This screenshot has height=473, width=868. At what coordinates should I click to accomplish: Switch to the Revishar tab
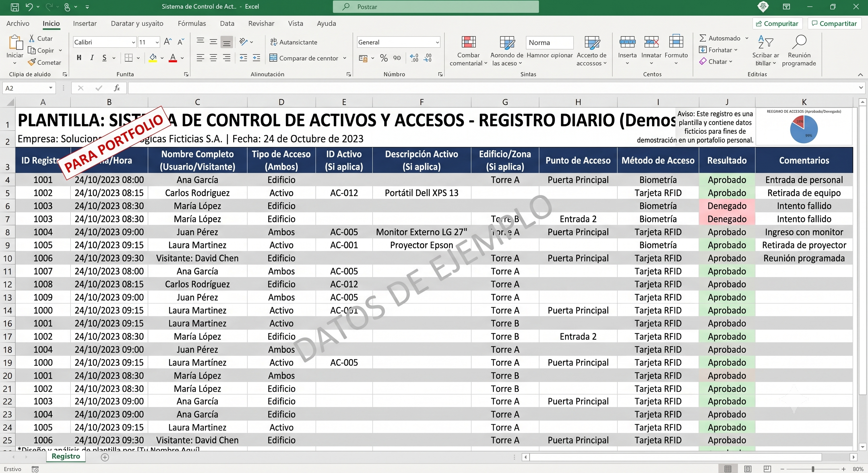coord(261,23)
